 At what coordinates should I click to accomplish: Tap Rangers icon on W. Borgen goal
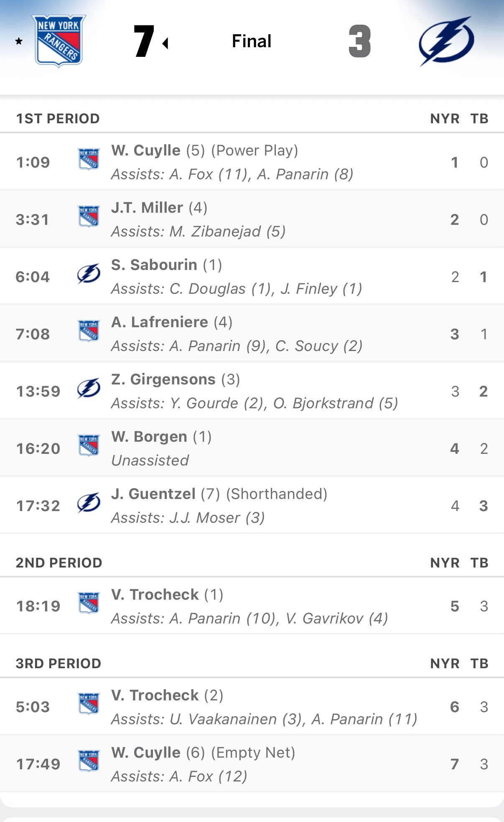point(89,445)
